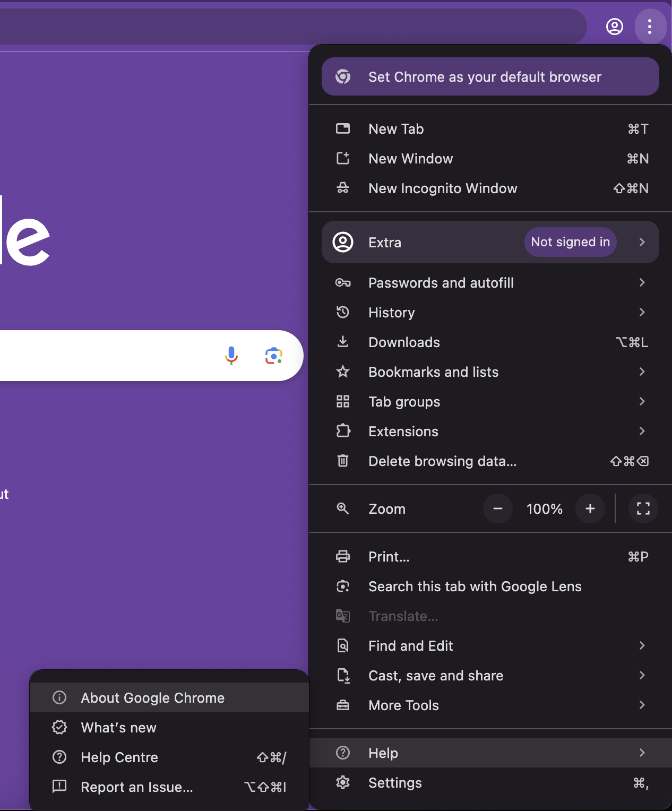The height and width of the screenshot is (811, 672).
Task: Select Report an Issue from submenu
Action: coord(169,787)
